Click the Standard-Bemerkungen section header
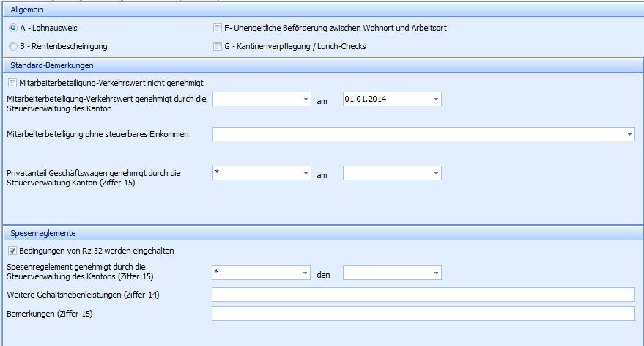Screen dimensions: 644x346 44,65
